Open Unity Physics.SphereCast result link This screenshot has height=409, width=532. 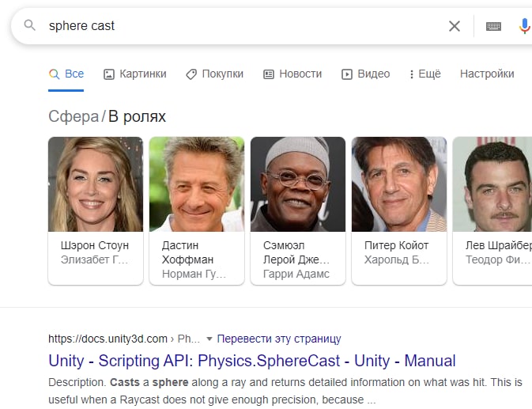click(x=252, y=361)
